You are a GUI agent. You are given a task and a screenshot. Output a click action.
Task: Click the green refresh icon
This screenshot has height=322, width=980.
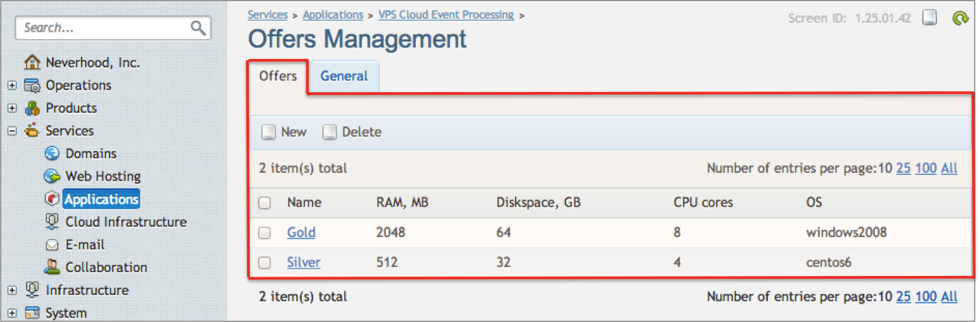point(960,18)
